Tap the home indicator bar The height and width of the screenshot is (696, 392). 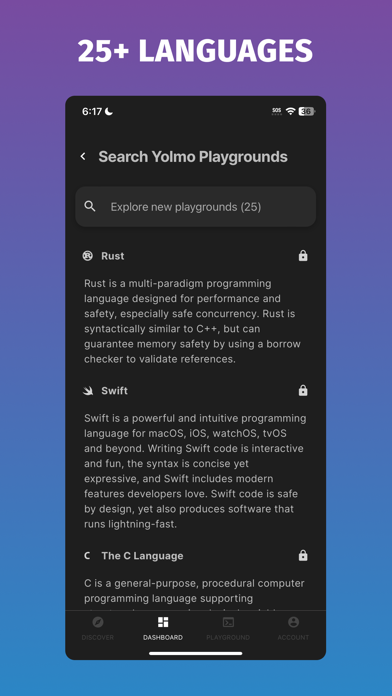pyautogui.click(x=196, y=653)
